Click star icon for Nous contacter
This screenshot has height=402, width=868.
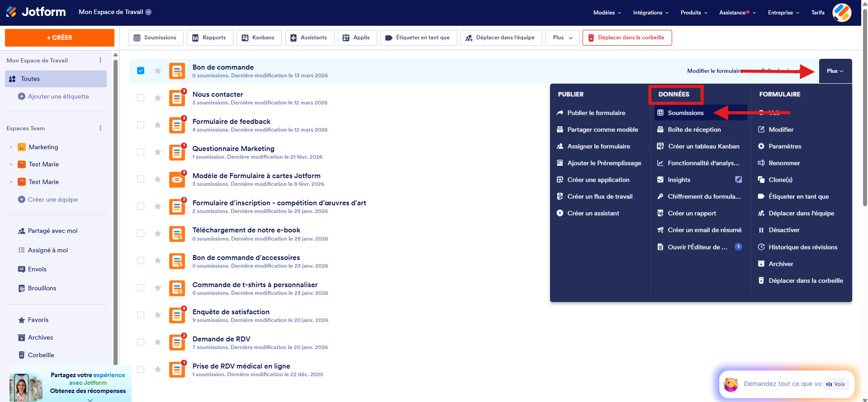click(x=157, y=98)
